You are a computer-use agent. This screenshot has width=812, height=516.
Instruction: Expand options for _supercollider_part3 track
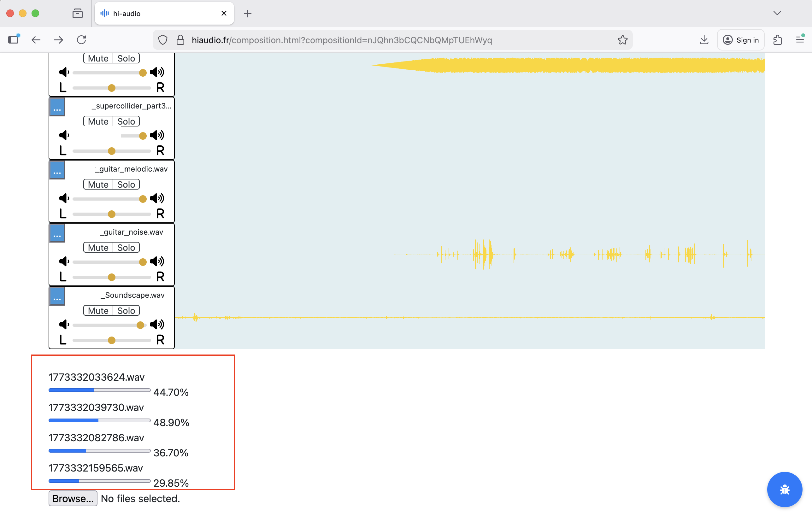pos(57,107)
